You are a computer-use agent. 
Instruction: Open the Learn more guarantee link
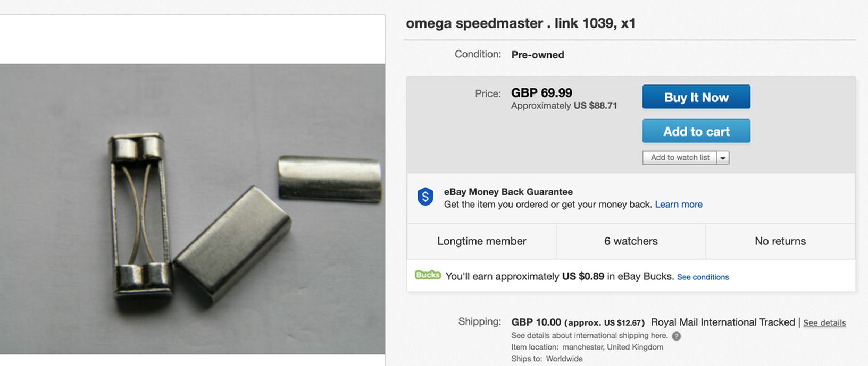[678, 205]
